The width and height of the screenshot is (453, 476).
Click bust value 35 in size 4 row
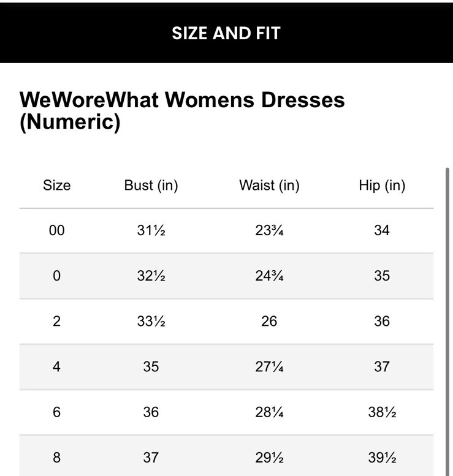(x=151, y=366)
